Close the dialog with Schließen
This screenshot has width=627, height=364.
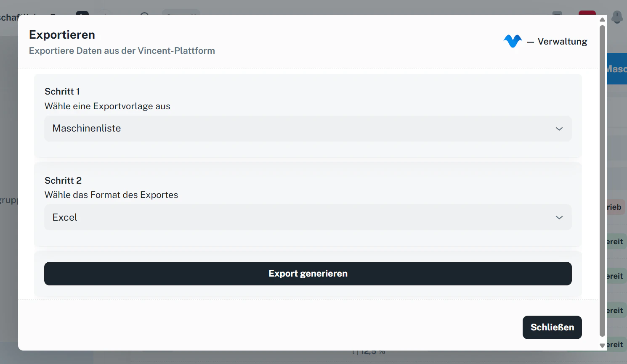(552, 327)
